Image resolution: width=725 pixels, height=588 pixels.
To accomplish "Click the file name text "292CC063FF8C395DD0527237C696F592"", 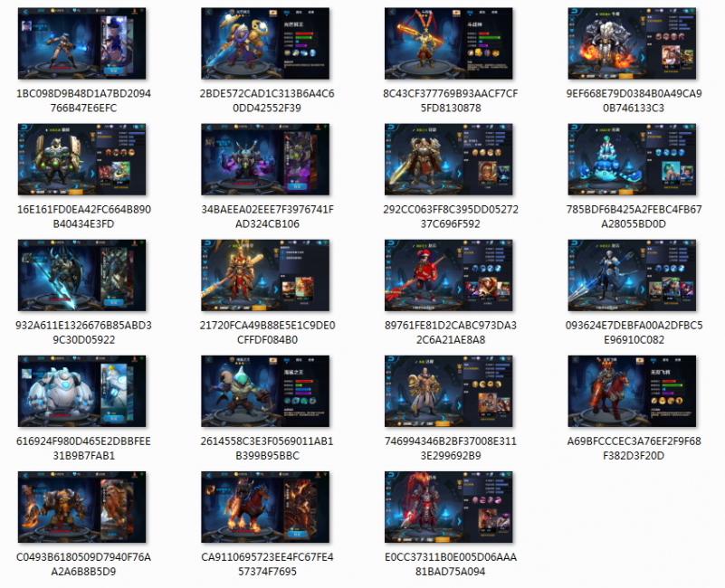I will pyautogui.click(x=451, y=217).
